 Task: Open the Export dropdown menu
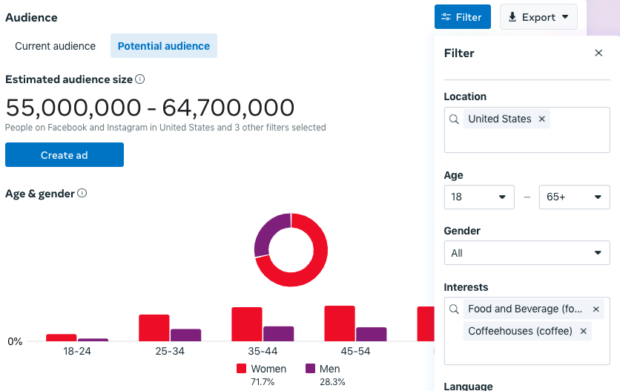tap(539, 17)
